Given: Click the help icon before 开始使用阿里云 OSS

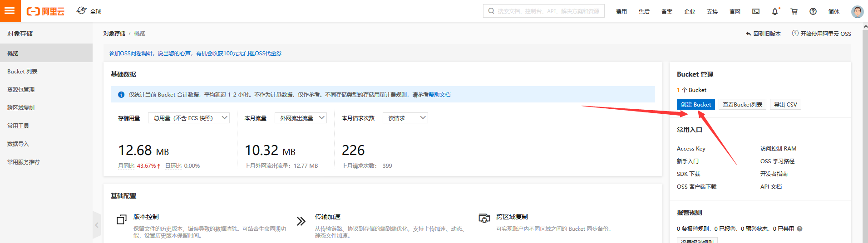Looking at the screenshot, I should click(x=795, y=33).
